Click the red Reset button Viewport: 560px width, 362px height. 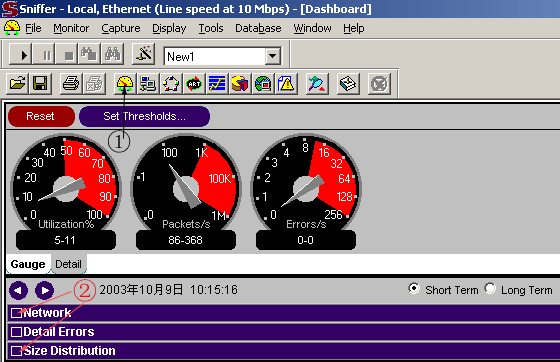41,116
